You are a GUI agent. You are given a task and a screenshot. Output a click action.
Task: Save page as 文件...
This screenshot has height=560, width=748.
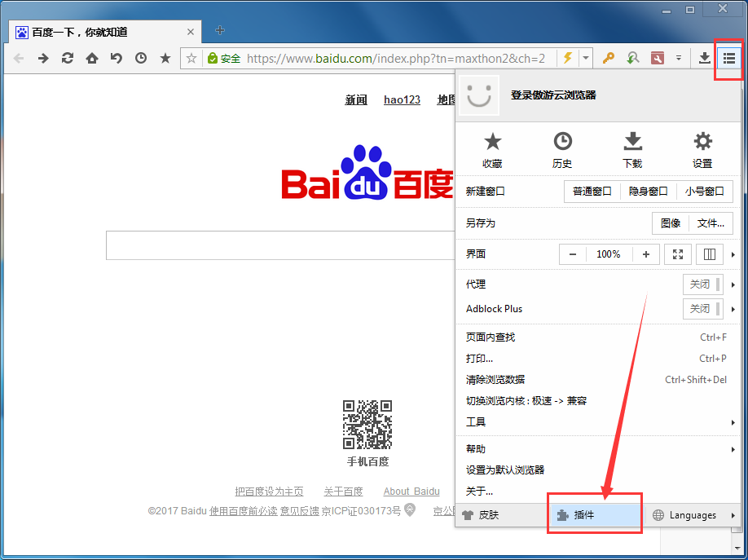pyautogui.click(x=711, y=223)
